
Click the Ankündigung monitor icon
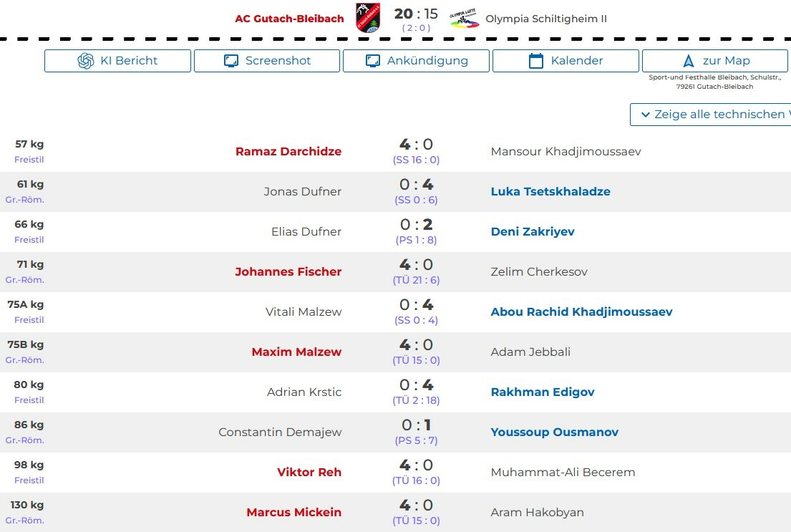(373, 61)
